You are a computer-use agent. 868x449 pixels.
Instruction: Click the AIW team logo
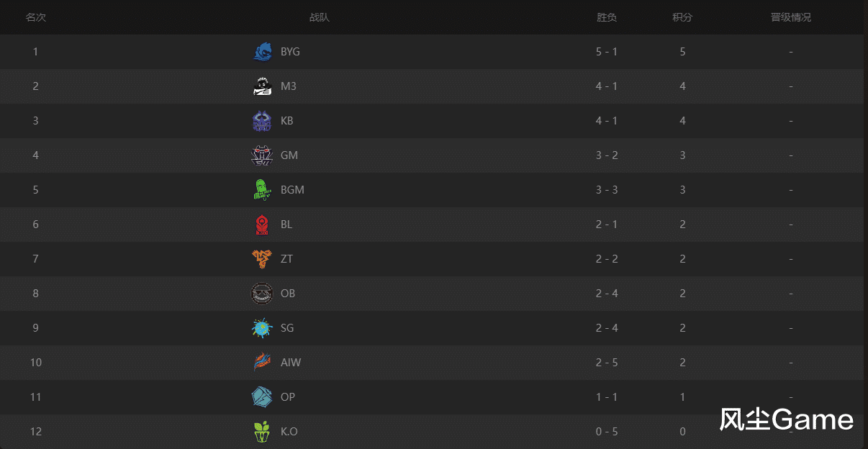point(263,363)
